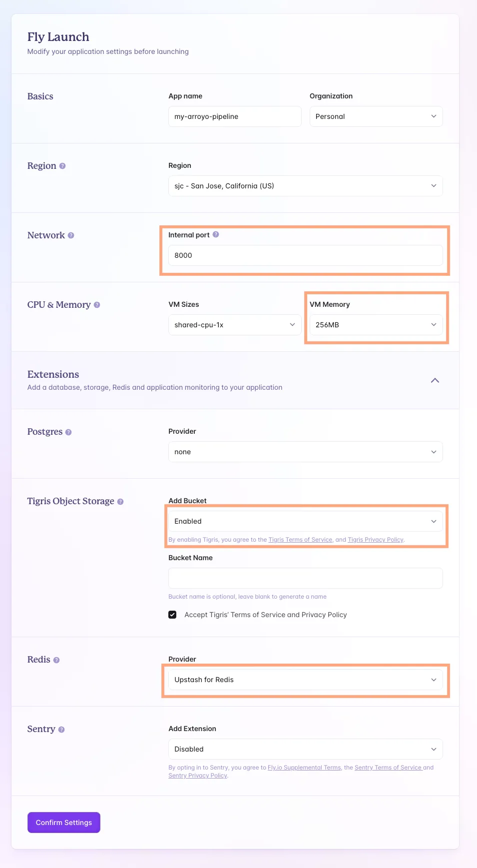This screenshot has height=868, width=477.
Task: Open the Redis Provider dropdown
Action: pyautogui.click(x=305, y=680)
